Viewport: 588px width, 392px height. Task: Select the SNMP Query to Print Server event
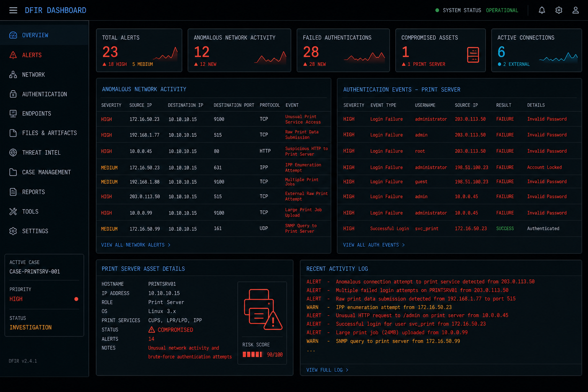pyautogui.click(x=301, y=229)
